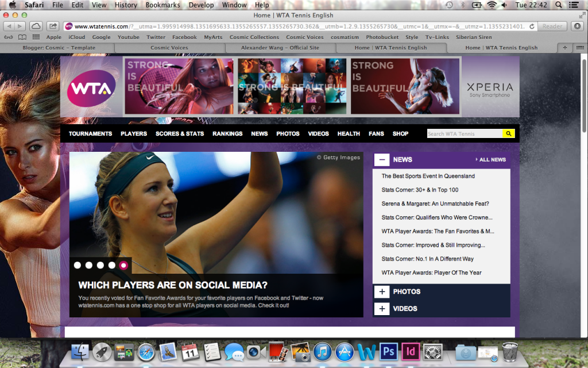
Task: Open Top Sites from the grid icon
Action: click(x=36, y=37)
